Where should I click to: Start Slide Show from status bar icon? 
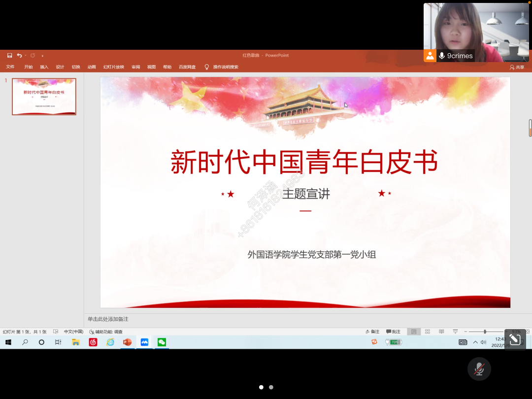[455, 332]
